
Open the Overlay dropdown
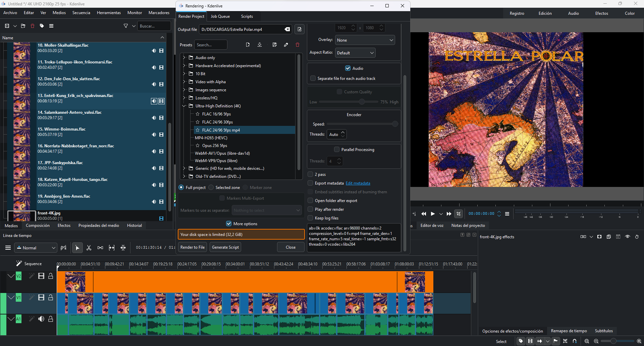tap(365, 40)
